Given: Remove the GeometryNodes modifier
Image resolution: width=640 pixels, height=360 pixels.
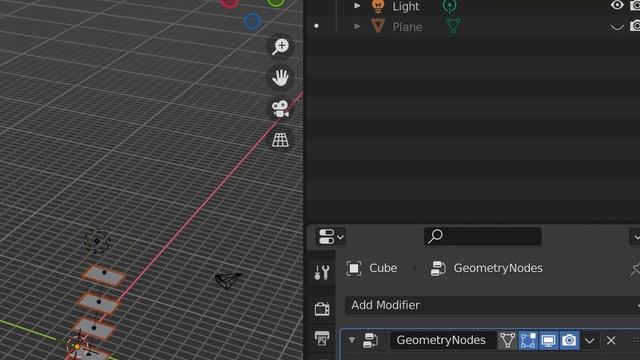Looking at the screenshot, I should [611, 340].
